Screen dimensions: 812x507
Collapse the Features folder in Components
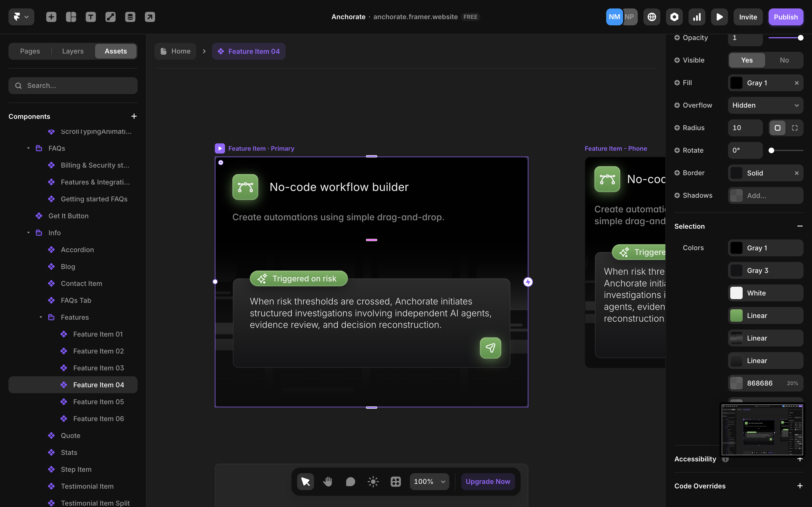tap(41, 317)
